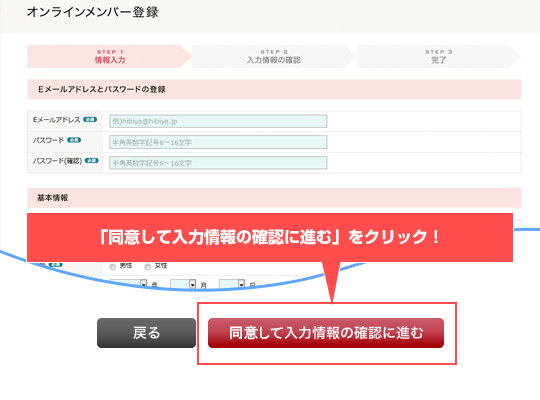This screenshot has width=540, height=400.
Task: Click the 基本情報 section header
Action: [x=274, y=198]
